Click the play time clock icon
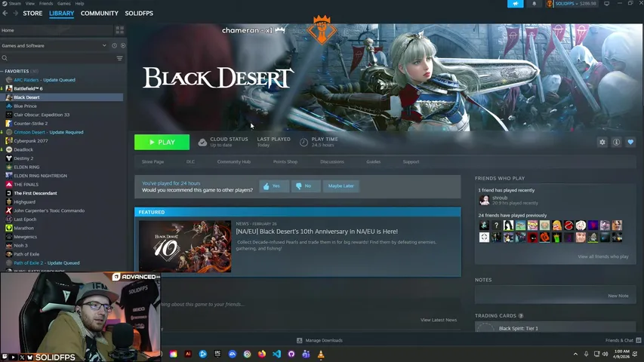Viewport: 644px width, 362px height. pos(304,142)
